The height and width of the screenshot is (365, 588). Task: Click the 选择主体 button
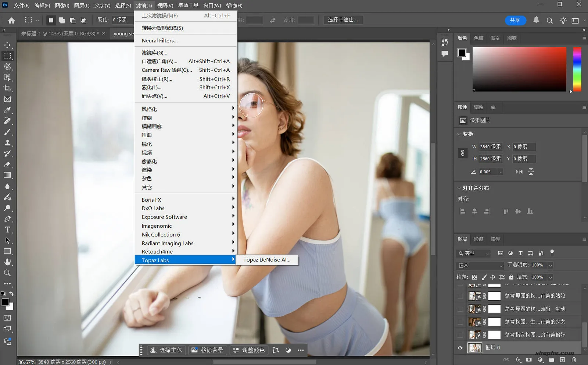(167, 350)
